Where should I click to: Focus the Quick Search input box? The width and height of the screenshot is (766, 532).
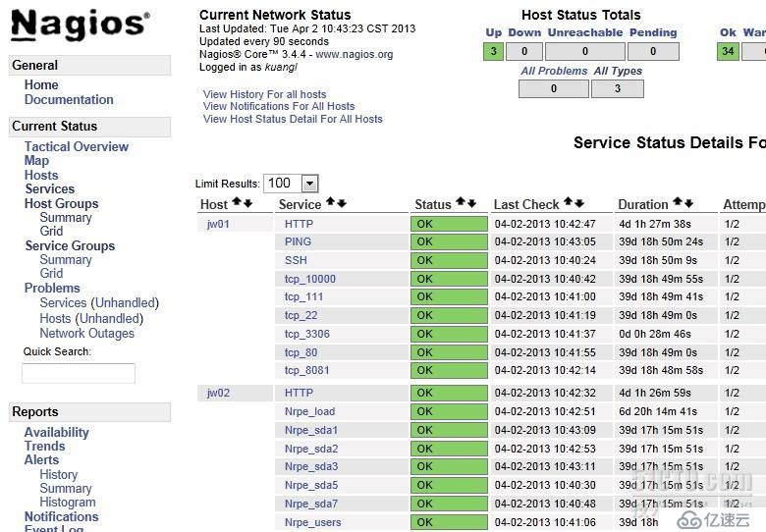coord(79,373)
